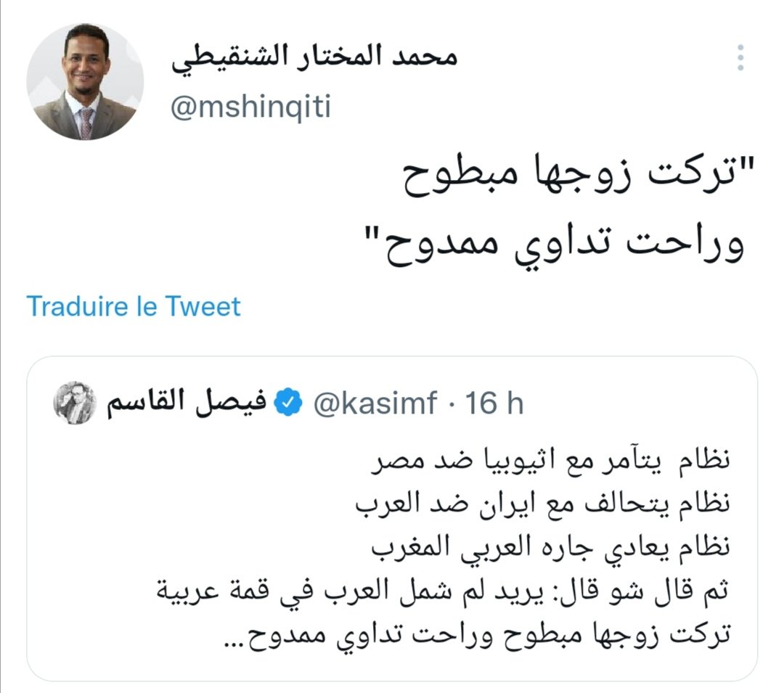Click the 16 h timestamp
Image resolution: width=784 pixels, height=693 pixels.
click(x=494, y=403)
